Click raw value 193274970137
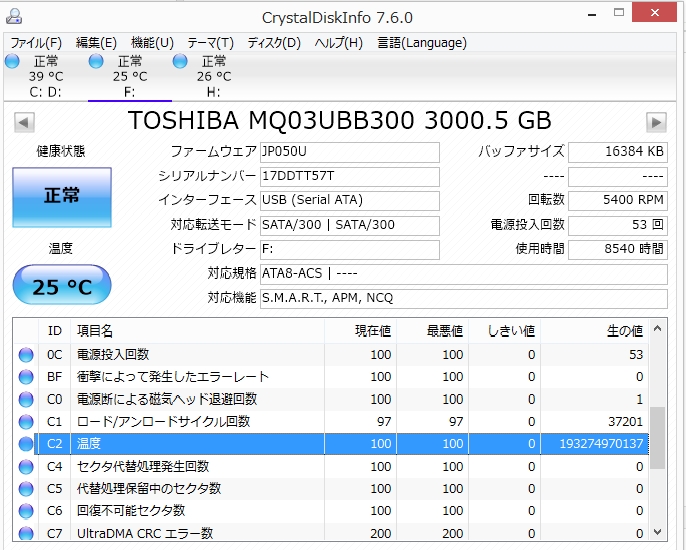 (x=601, y=444)
